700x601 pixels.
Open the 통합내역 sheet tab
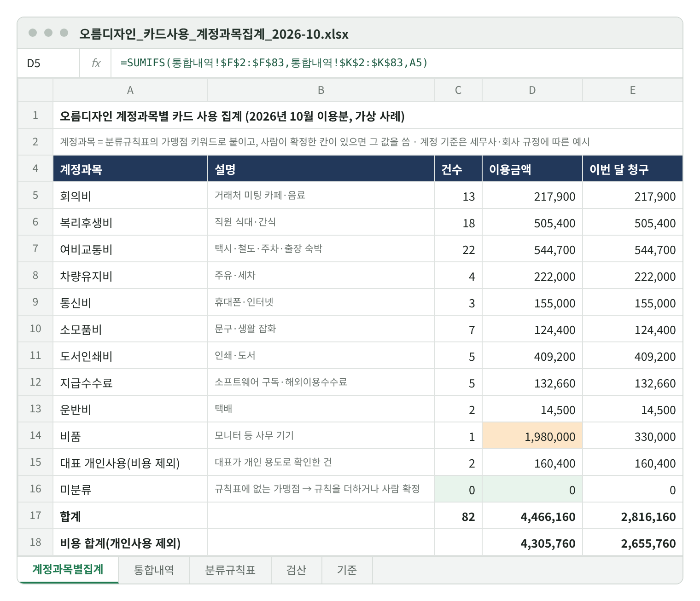154,570
